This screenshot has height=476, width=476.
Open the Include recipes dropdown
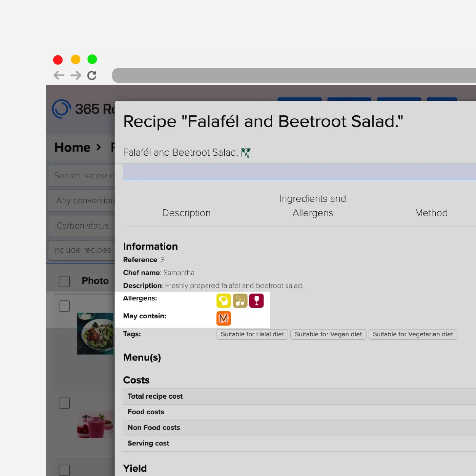point(81,250)
